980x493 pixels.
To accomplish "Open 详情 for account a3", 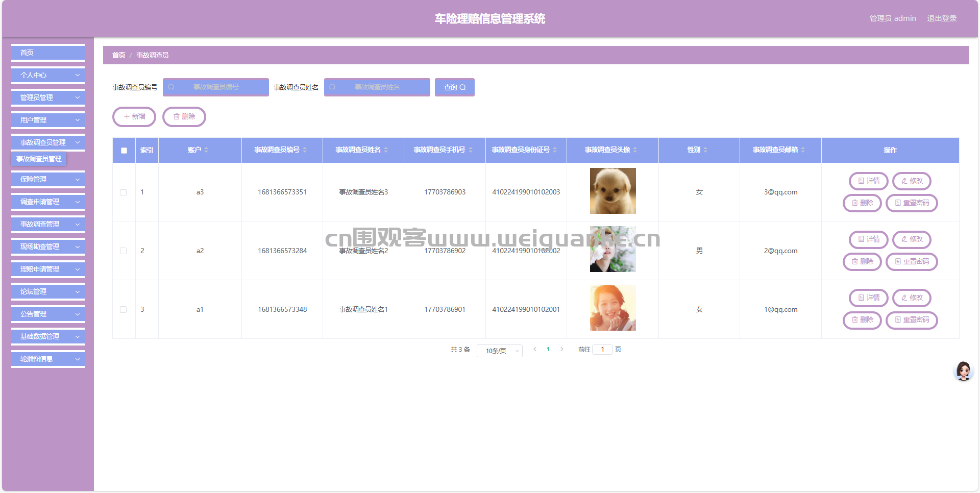I will point(869,181).
